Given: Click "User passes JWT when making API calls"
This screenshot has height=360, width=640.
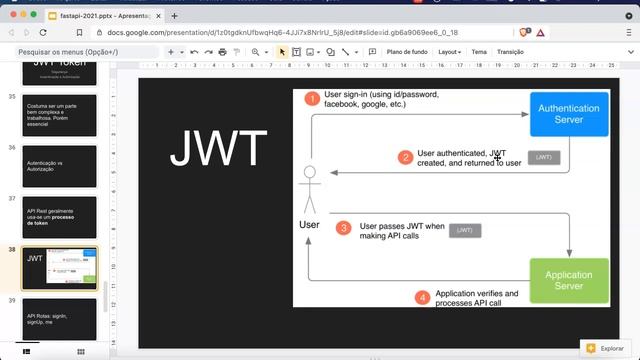Looking at the screenshot, I should [x=402, y=231].
